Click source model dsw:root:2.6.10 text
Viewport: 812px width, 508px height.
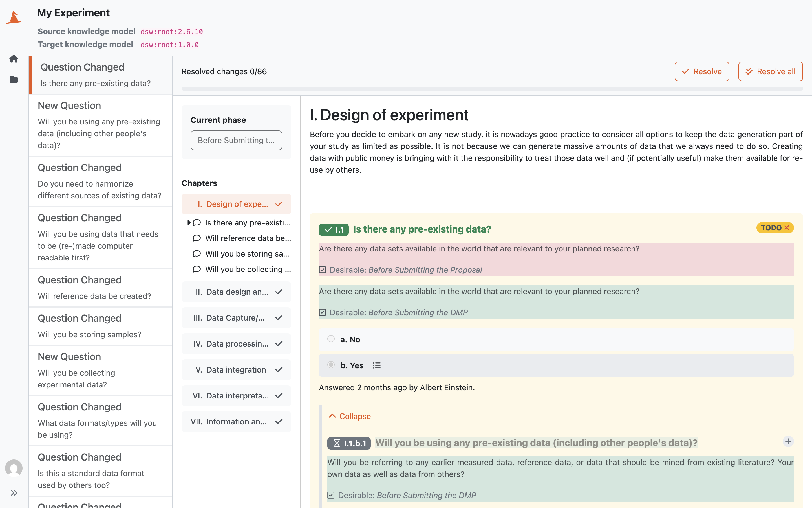[171, 32]
